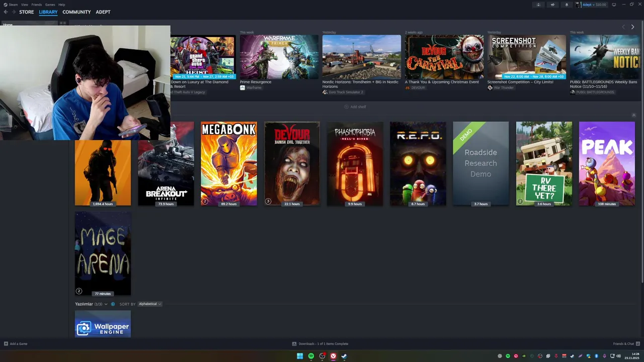Image resolution: width=644 pixels, height=362 pixels.
Task: Open the Diamond Casino Heist news card
Action: tap(202, 57)
